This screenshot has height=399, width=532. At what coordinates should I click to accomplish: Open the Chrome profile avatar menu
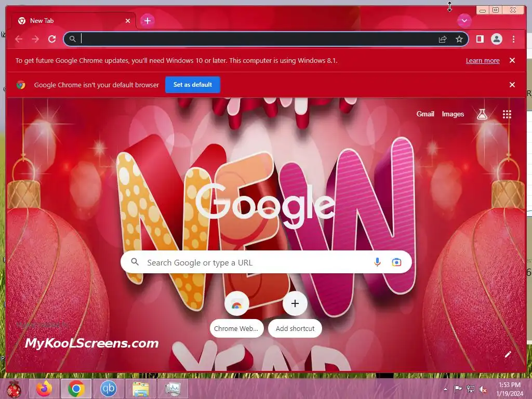[x=496, y=39]
